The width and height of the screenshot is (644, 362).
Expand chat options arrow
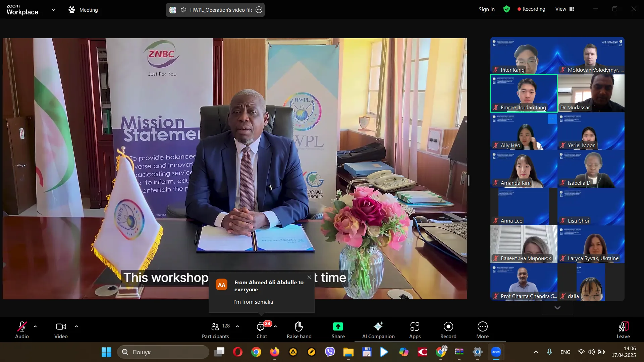click(x=275, y=326)
